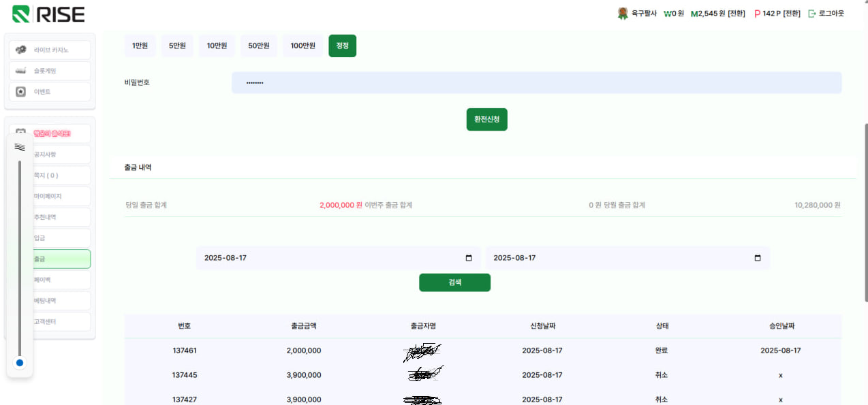Click the RISE logo in the header

pos(48,14)
